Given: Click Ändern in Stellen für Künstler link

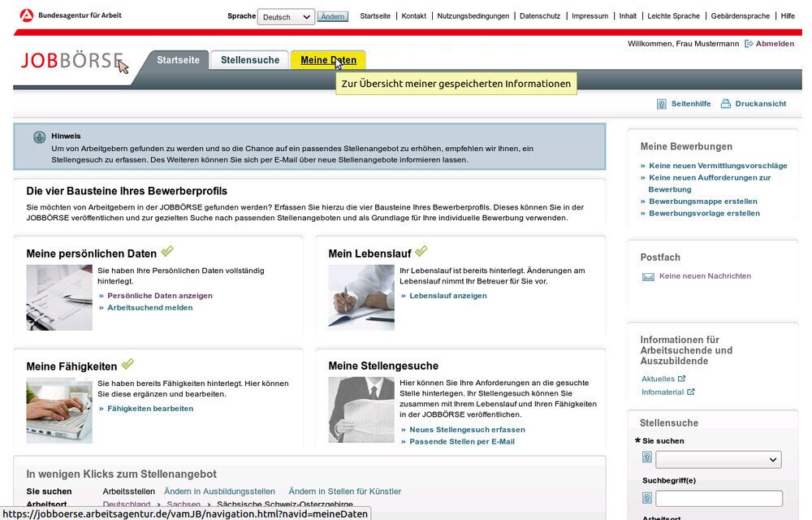Looking at the screenshot, I should click(345, 491).
